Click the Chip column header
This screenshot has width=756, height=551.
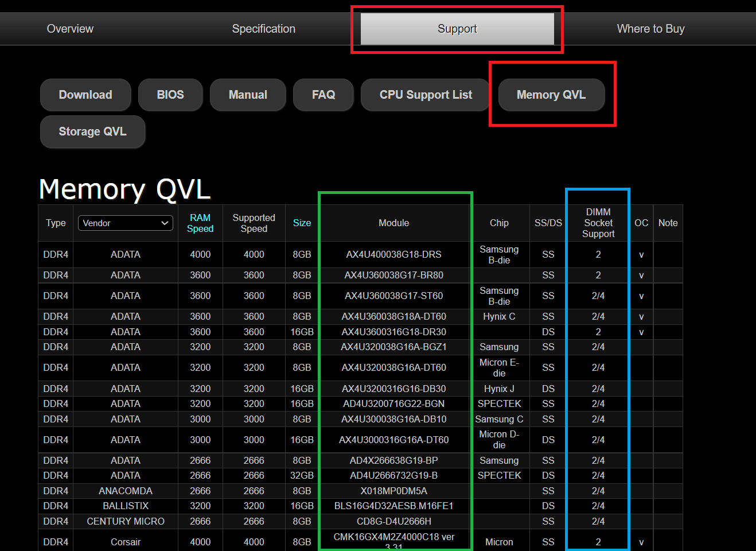[499, 223]
